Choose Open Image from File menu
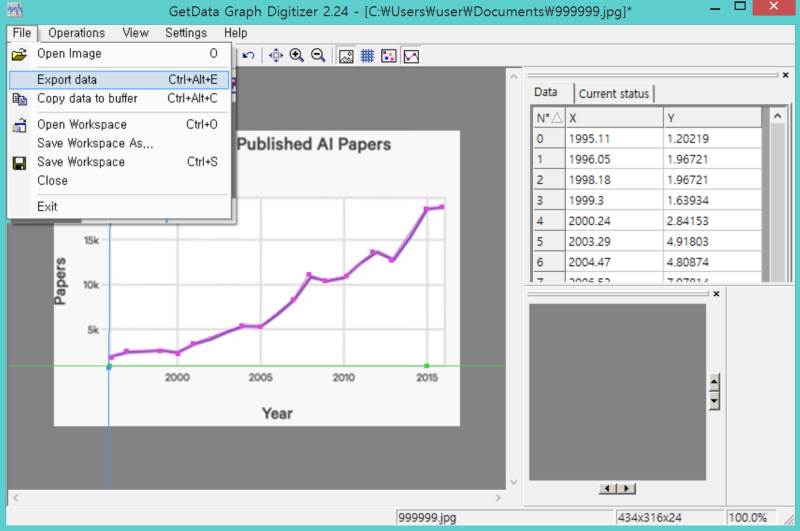 [119, 54]
